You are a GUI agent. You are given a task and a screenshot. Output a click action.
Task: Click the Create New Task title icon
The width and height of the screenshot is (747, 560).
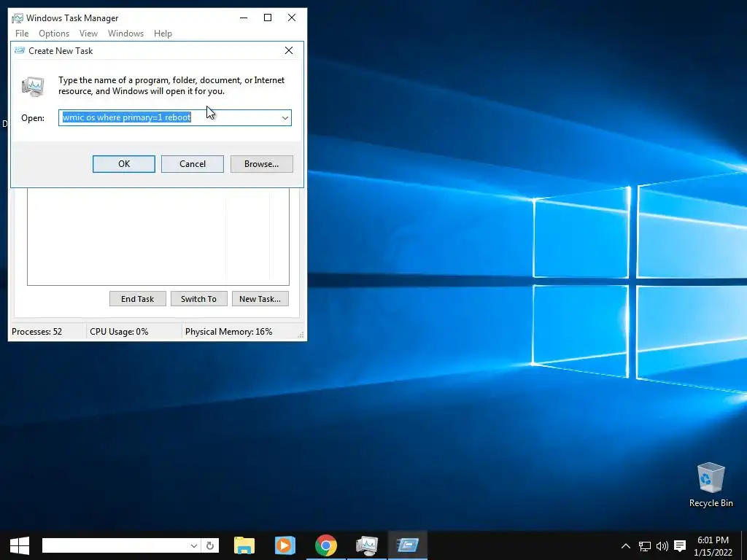tap(20, 50)
